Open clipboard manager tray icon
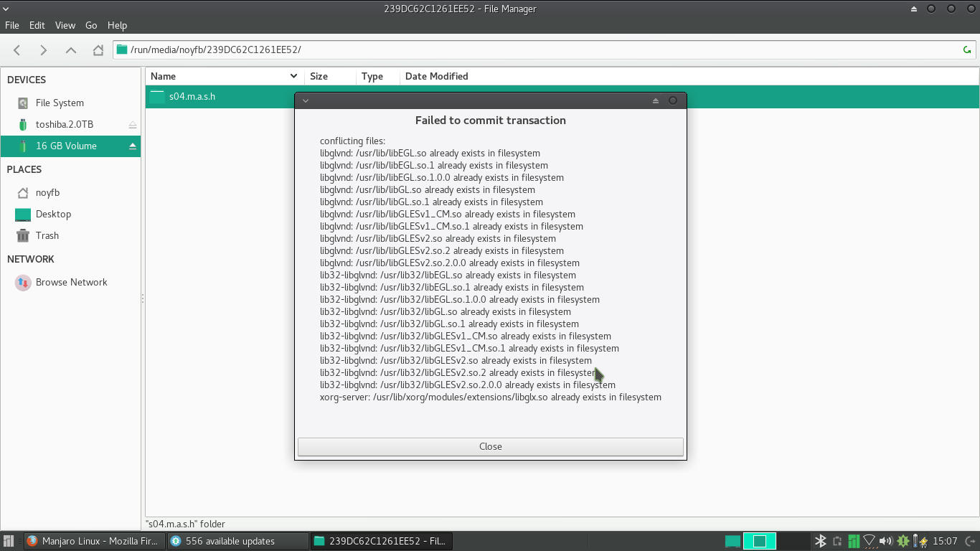The width and height of the screenshot is (980, 551). [x=837, y=541]
